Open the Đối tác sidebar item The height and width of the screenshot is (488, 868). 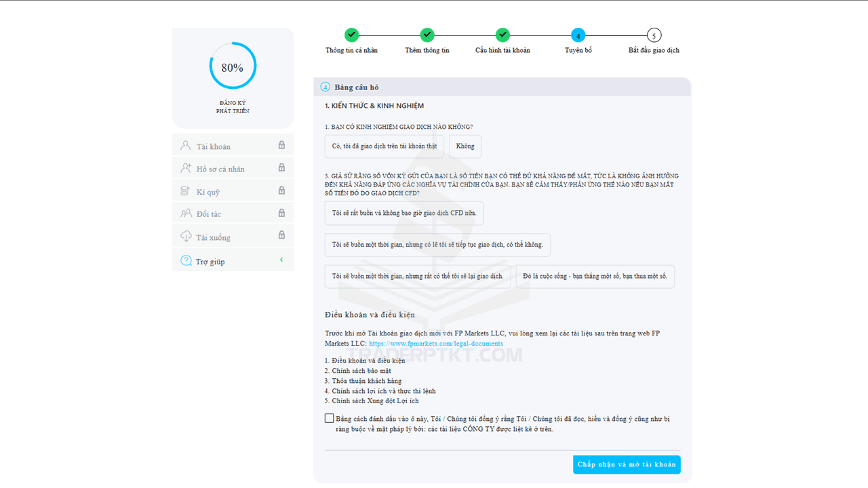click(233, 213)
